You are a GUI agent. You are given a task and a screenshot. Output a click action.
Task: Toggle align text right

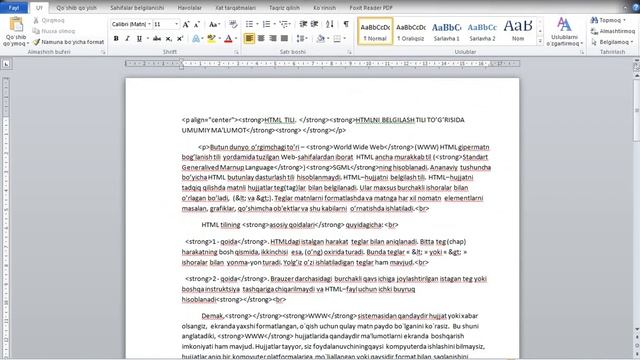coord(273,38)
